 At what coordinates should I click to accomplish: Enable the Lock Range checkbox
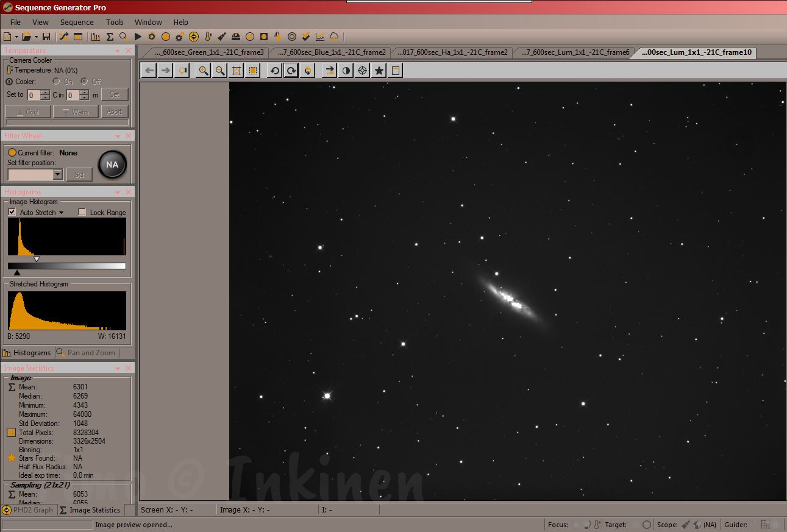(82, 212)
